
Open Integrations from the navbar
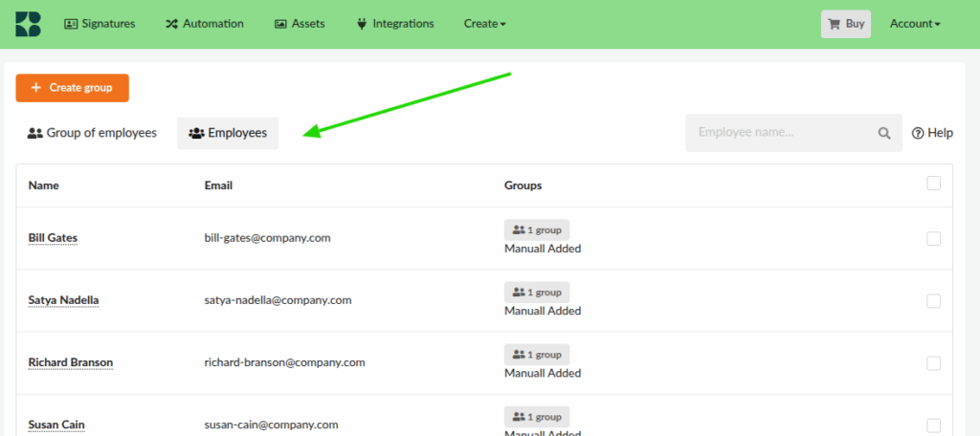click(x=394, y=24)
